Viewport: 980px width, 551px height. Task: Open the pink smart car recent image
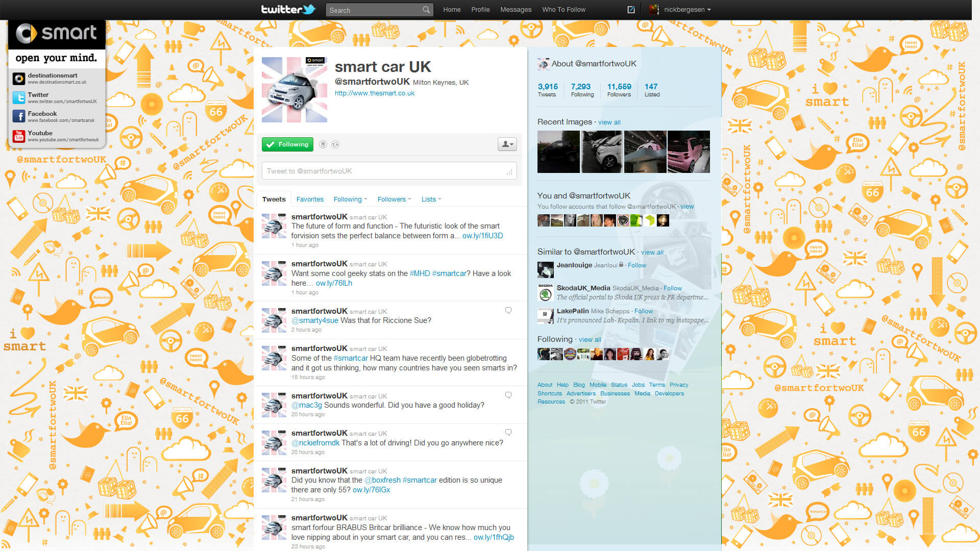(x=689, y=152)
